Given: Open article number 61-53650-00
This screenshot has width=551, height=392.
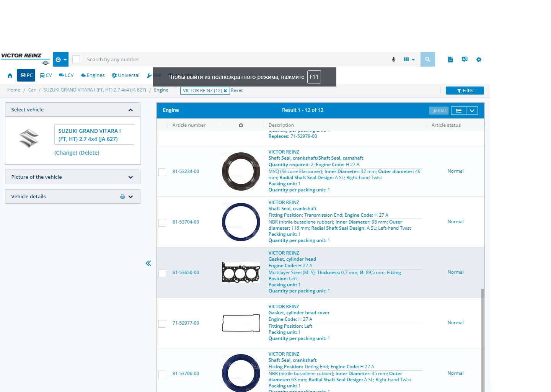Looking at the screenshot, I should point(186,273).
